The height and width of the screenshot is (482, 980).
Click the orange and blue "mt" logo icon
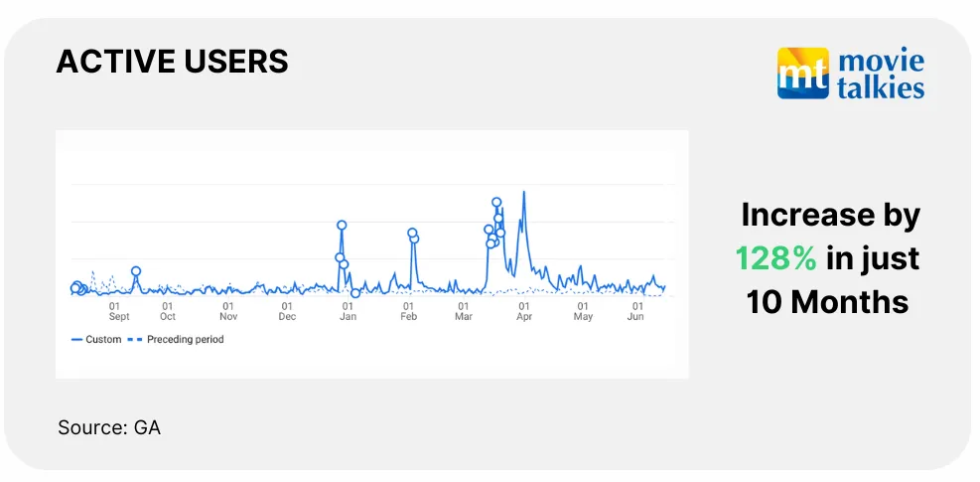coord(802,73)
